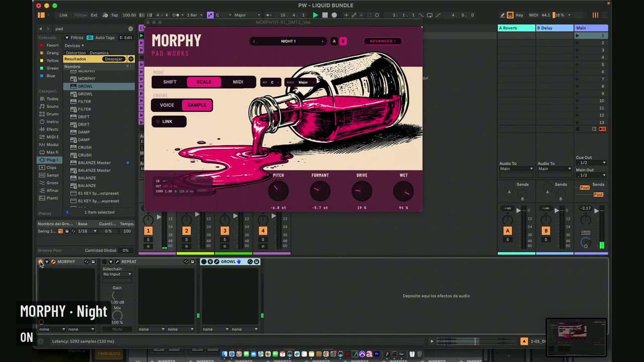This screenshot has height=362, width=644.
Task: Save the GROWL device preset via disk icon
Action: click(257, 261)
